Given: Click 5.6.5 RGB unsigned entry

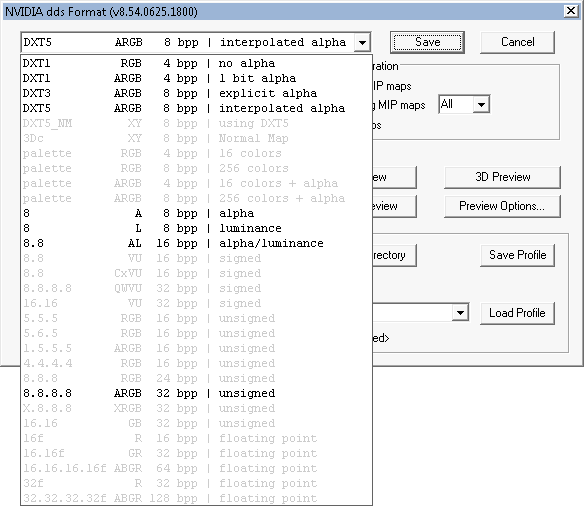Looking at the screenshot, I should pos(197,333).
